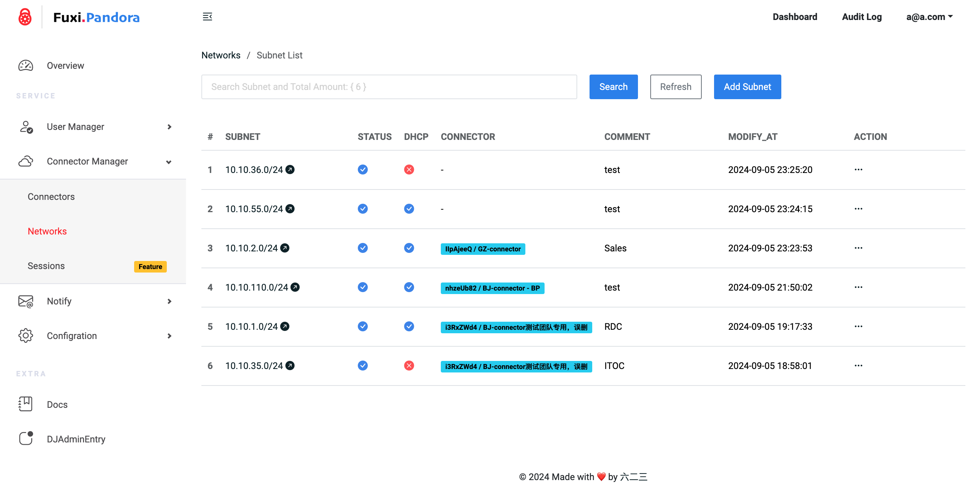Click DHCP enabled icon for 10.10.1.0/24
The width and height of the screenshot is (980, 492).
pos(409,326)
